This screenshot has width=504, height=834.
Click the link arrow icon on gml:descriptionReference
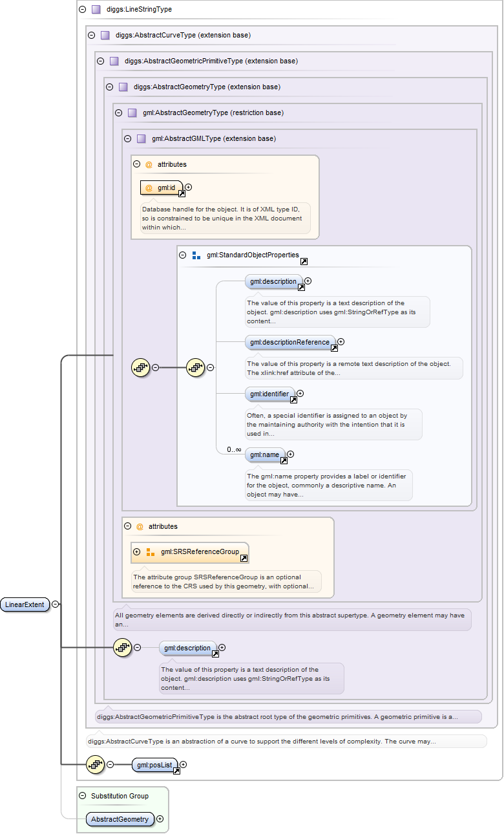(x=334, y=348)
